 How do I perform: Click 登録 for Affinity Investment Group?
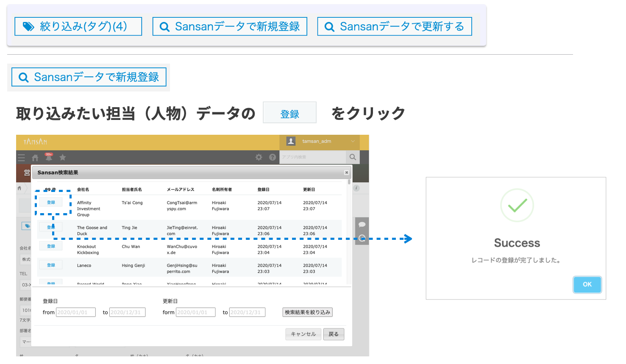tap(51, 203)
